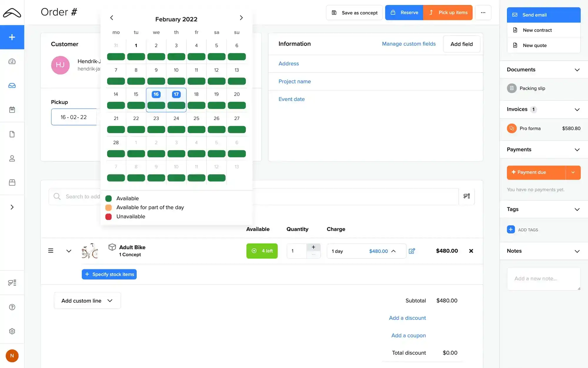Screen dimensions: 588x368
Task: Select February 17 in the calendar
Action: coord(176,94)
